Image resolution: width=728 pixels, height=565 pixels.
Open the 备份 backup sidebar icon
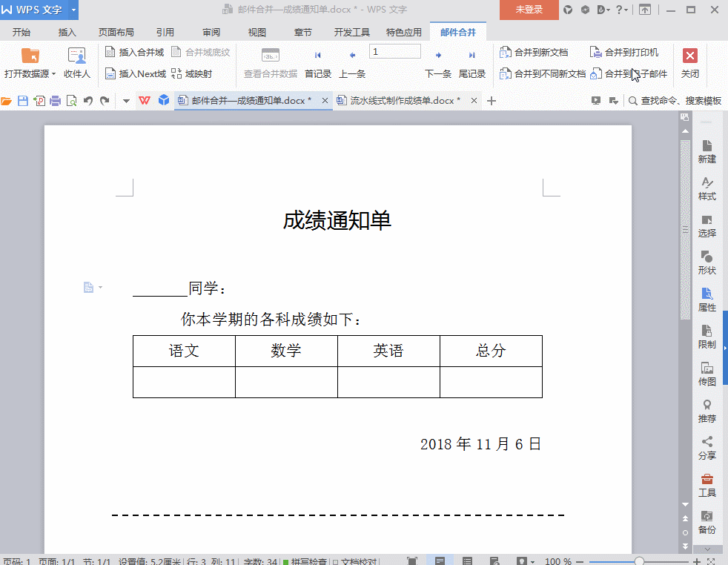707,522
